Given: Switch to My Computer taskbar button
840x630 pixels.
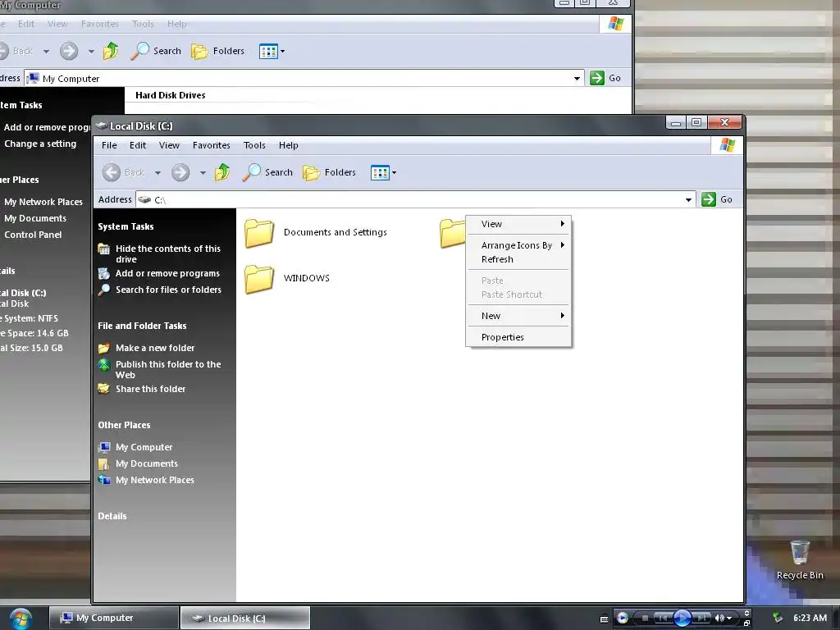Looking at the screenshot, I should pyautogui.click(x=113, y=619).
